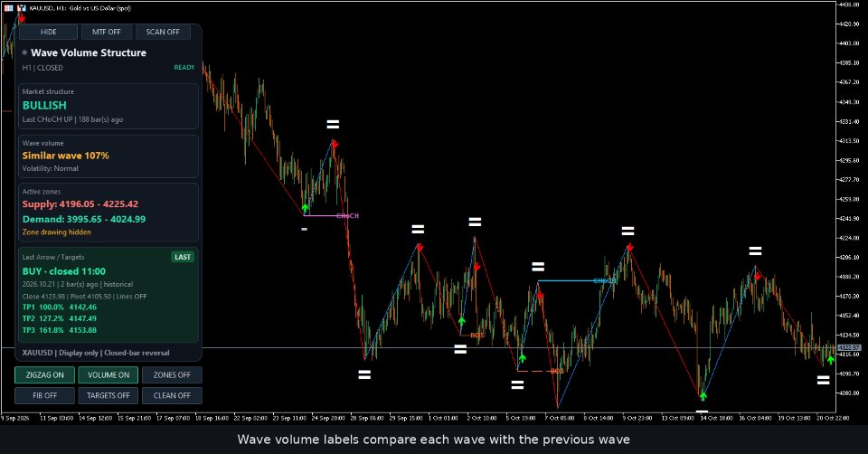Click the orange BOS label near 2 Oct
The width and height of the screenshot is (868, 454).
(477, 335)
